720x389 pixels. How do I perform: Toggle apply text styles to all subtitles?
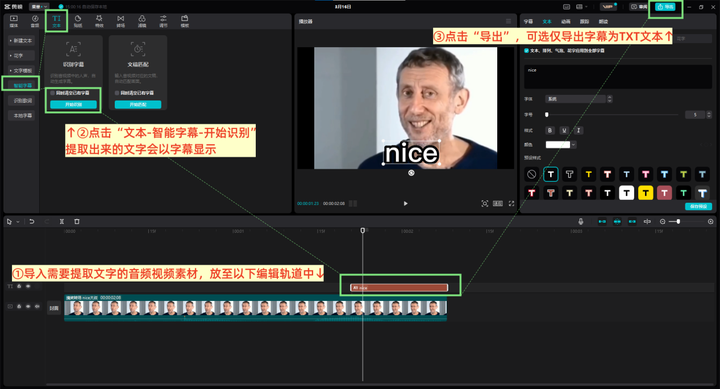point(526,51)
